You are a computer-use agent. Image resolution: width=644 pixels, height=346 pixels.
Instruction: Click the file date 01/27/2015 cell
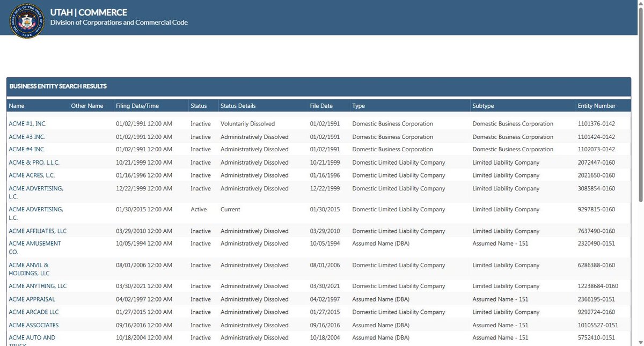pos(325,312)
